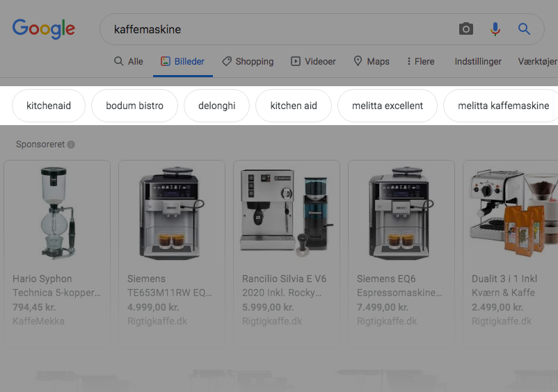
Task: Open the Indstillinger dropdown
Action: coord(478,61)
